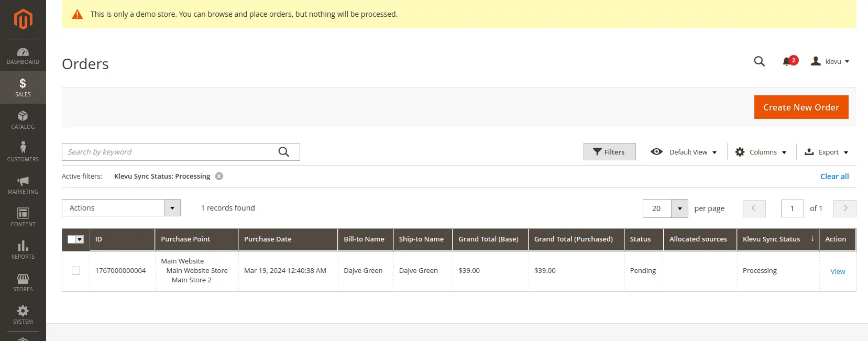The image size is (868, 341).
Task: Open the Stores sidebar menu
Action: click(x=23, y=282)
